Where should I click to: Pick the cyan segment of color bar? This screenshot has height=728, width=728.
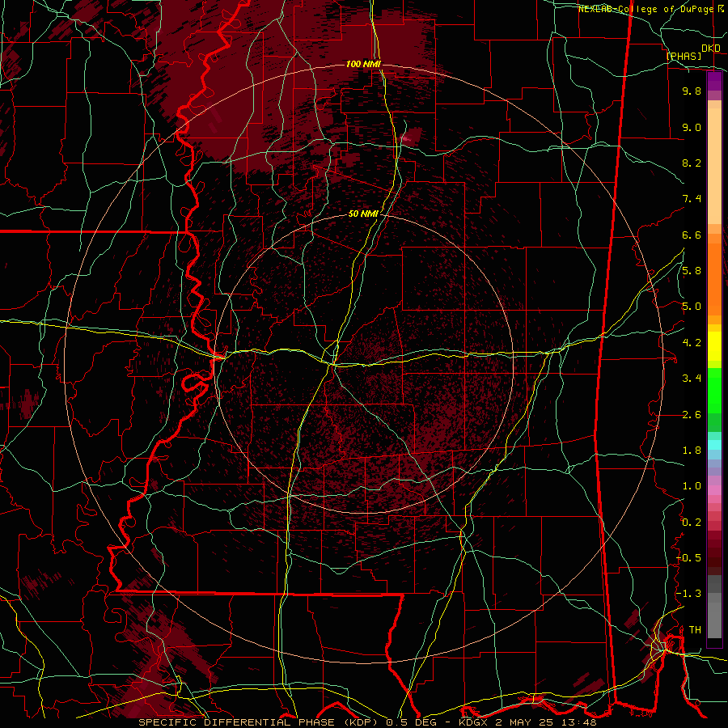tap(714, 445)
